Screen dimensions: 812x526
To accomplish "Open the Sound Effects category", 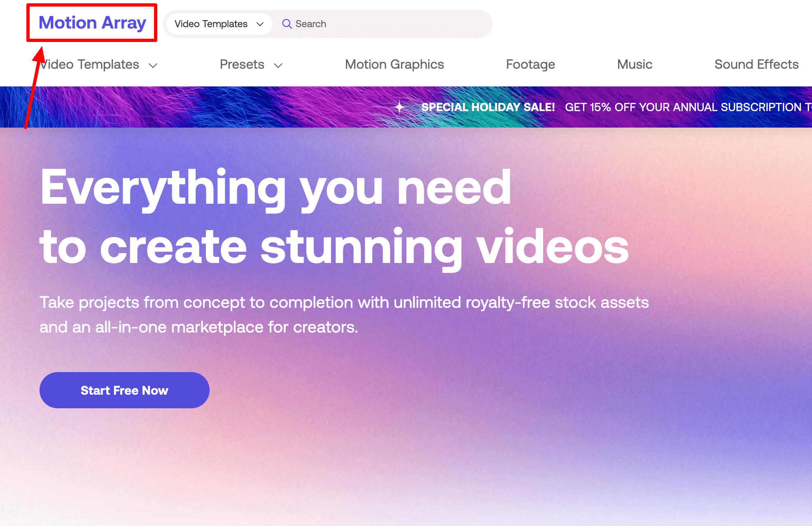I will (756, 65).
